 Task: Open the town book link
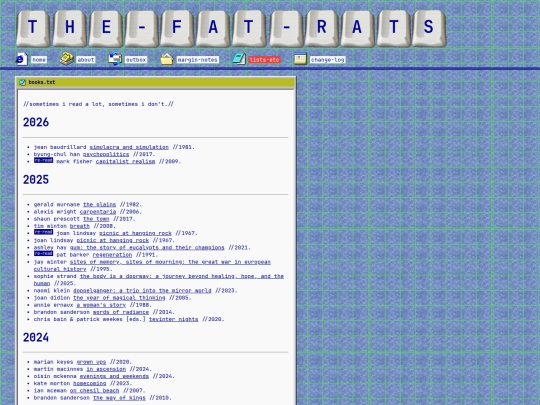pyautogui.click(x=96, y=219)
